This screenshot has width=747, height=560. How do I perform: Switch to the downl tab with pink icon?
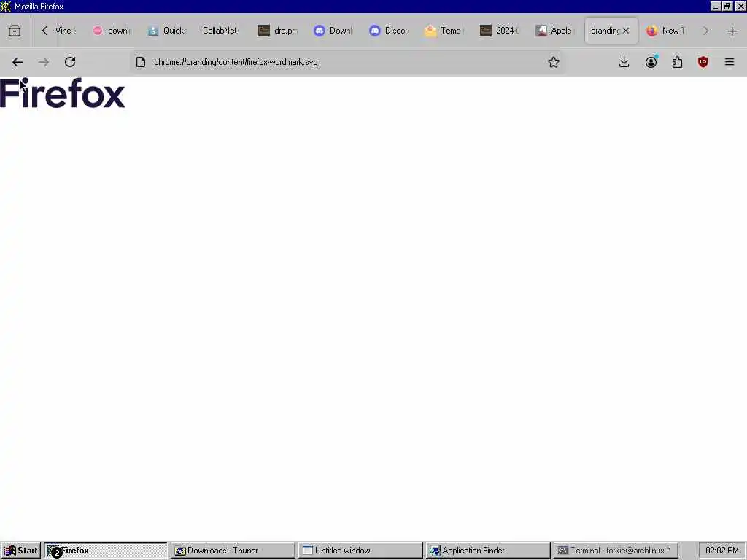pyautogui.click(x=112, y=31)
